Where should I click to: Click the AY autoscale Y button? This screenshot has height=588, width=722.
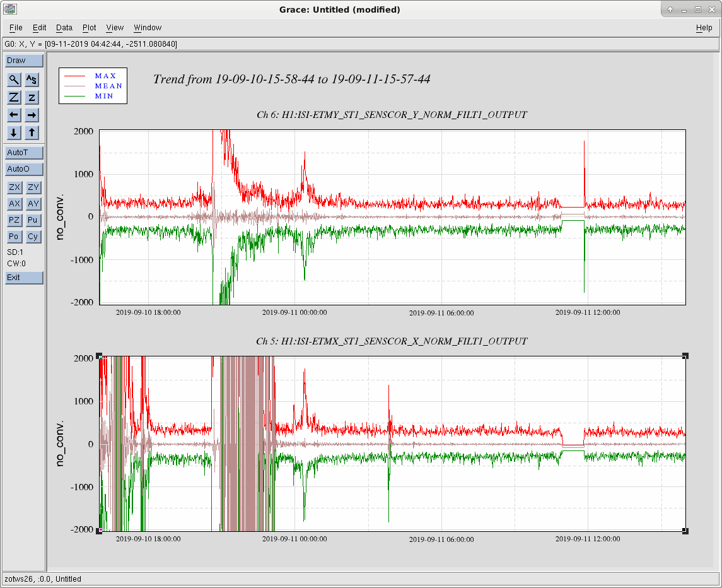pos(33,204)
